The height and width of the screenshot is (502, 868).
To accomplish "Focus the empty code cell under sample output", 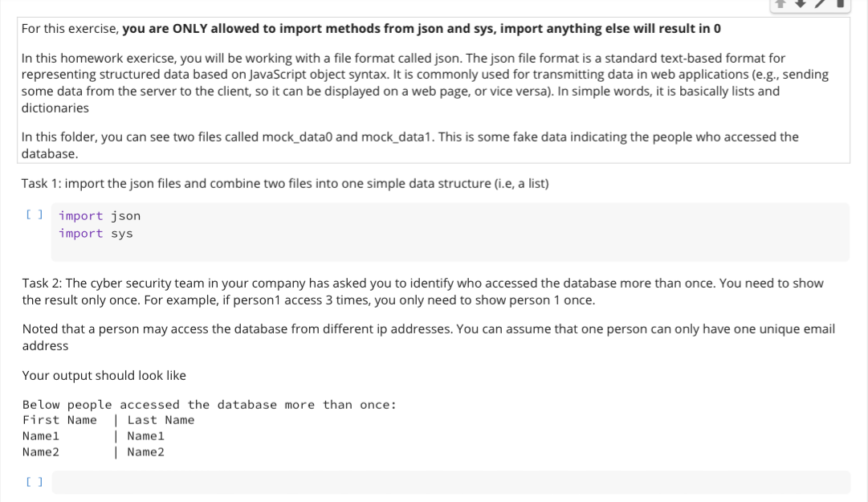I will tap(450, 482).
